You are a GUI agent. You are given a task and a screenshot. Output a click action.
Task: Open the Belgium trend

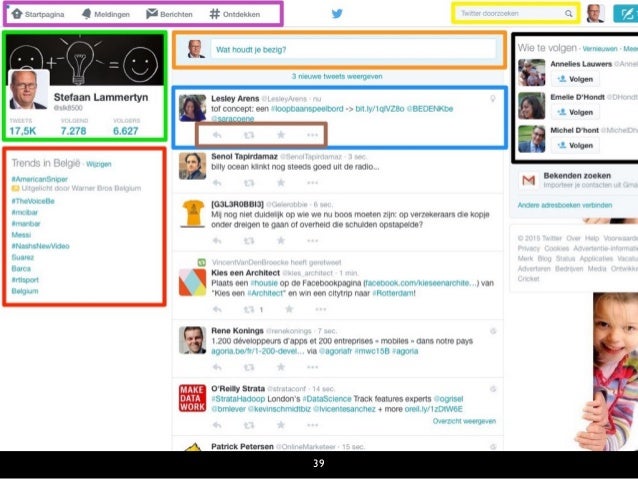[25, 291]
